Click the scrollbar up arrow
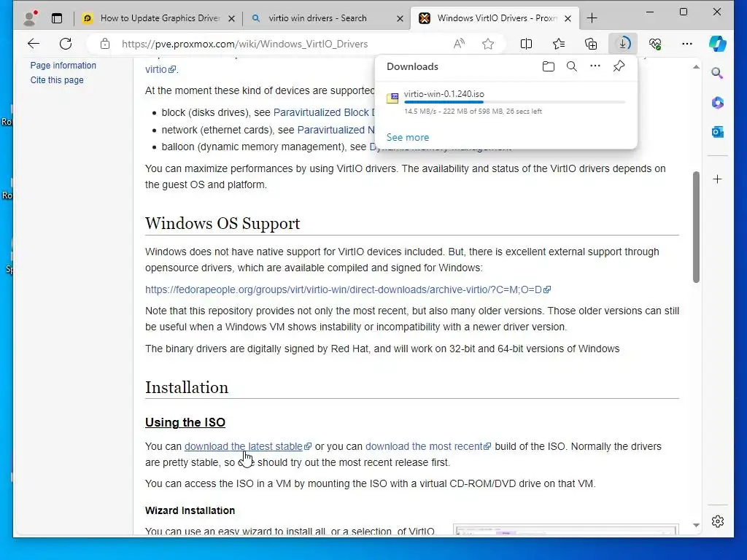 click(696, 67)
